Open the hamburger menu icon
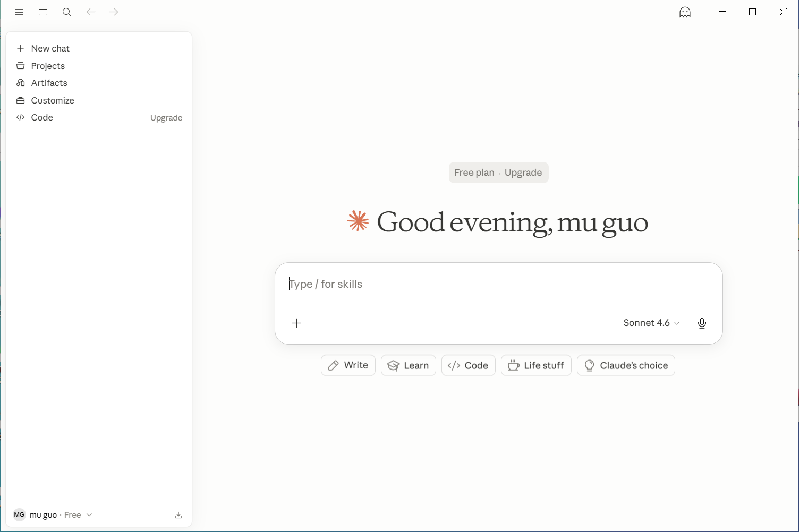 click(x=19, y=12)
